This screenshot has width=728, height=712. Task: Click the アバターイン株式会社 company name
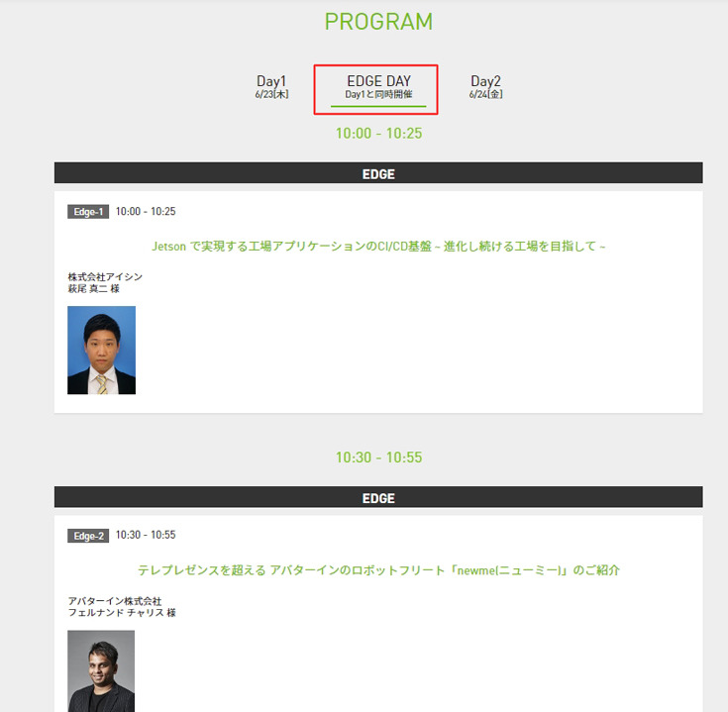pos(114,601)
